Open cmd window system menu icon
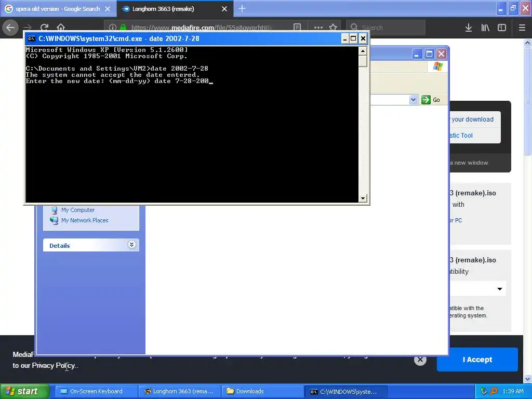 [x=32, y=38]
